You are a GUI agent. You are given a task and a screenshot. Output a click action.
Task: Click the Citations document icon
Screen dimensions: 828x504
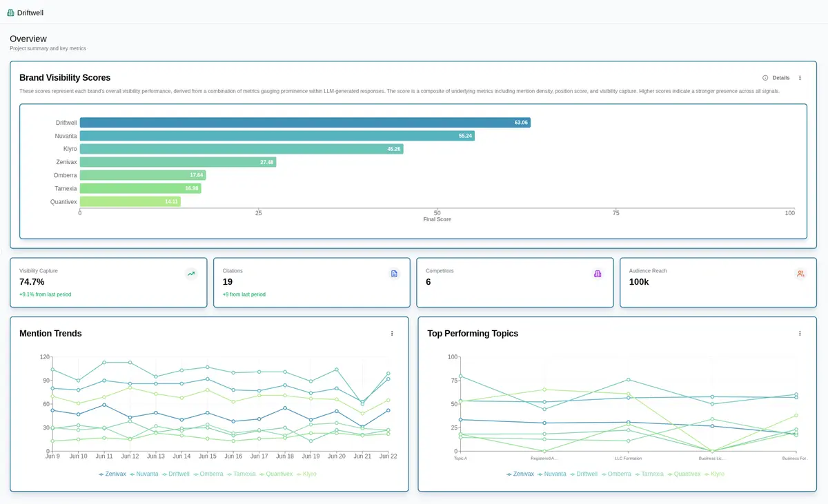(394, 274)
